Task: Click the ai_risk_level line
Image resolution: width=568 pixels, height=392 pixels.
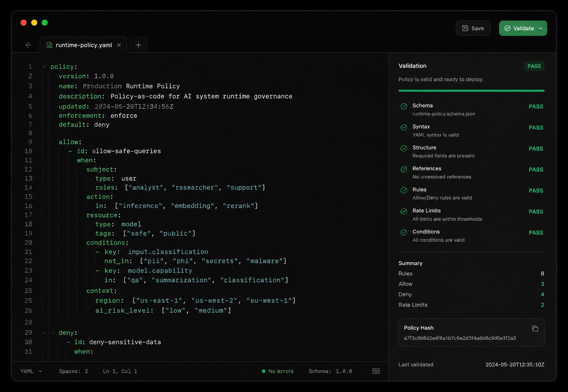Action: [163, 311]
